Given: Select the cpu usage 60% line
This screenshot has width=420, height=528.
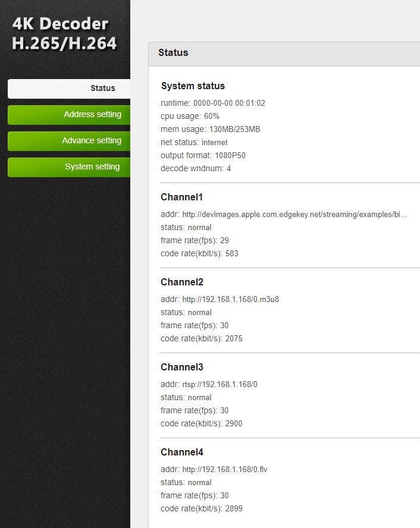Looking at the screenshot, I should click(x=190, y=116).
